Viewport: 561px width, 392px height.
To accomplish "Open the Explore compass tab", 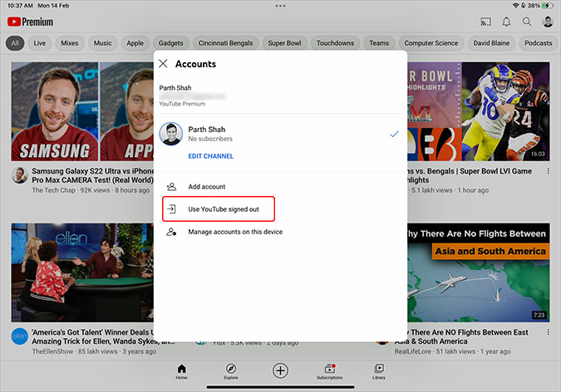I will pos(231,371).
